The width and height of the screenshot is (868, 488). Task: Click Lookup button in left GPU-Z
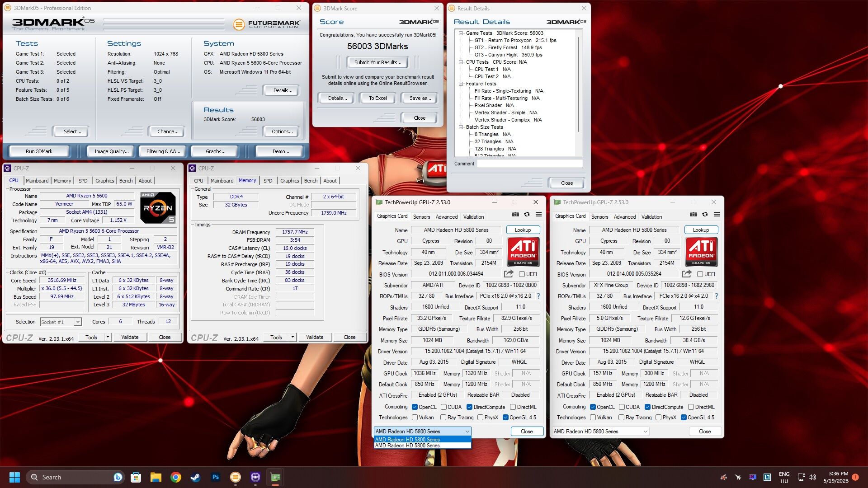click(523, 230)
